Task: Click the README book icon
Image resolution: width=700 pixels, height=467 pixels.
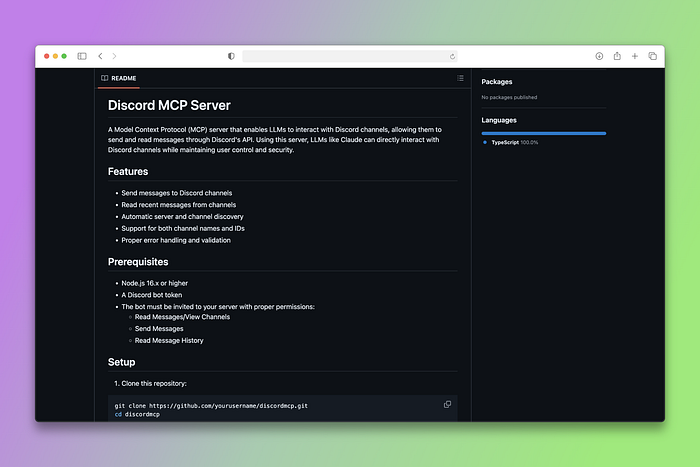Action: tap(104, 78)
